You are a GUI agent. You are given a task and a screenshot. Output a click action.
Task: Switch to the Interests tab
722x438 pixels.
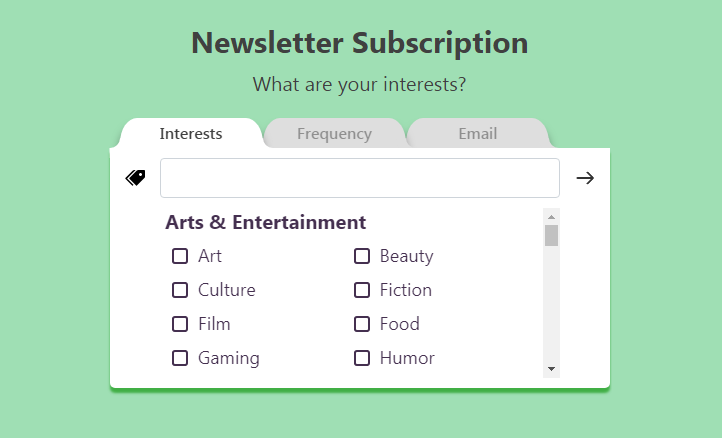[x=191, y=134]
